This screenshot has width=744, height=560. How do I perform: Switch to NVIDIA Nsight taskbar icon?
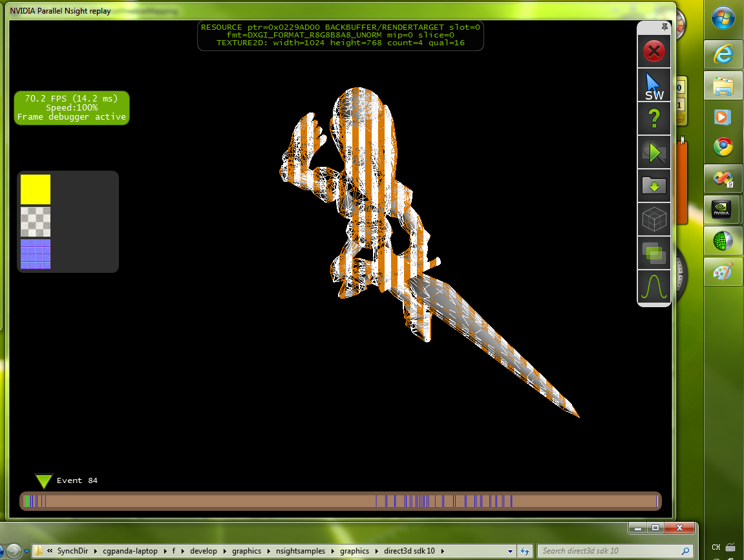pos(723,210)
